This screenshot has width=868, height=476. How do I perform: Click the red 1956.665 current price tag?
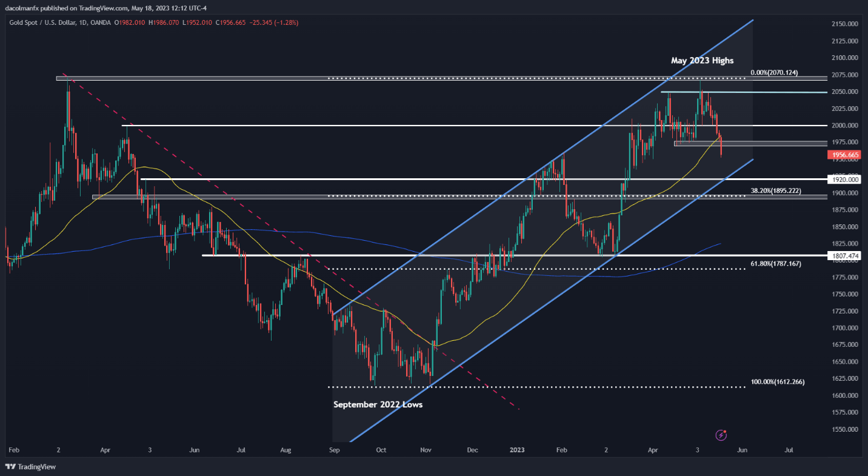(x=843, y=155)
